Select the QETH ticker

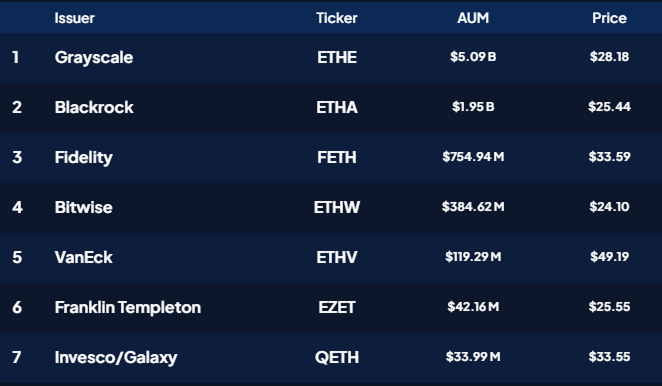[x=337, y=357]
